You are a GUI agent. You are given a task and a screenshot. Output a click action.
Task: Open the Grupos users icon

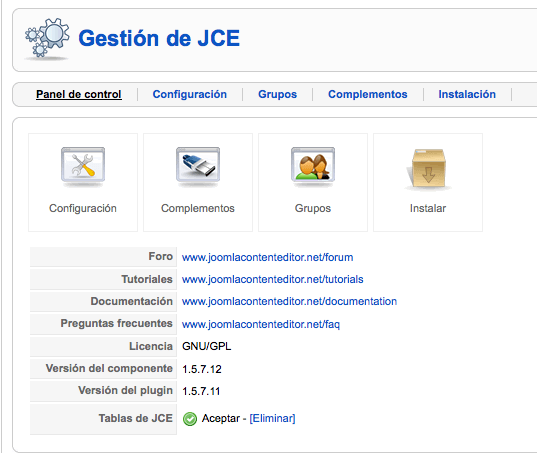coord(313,165)
